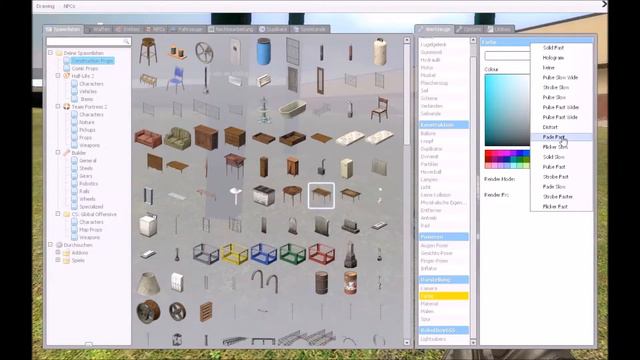Collapse the Durchsuchen tree node
Viewport: 640px width, 360px height.
pos(51,245)
